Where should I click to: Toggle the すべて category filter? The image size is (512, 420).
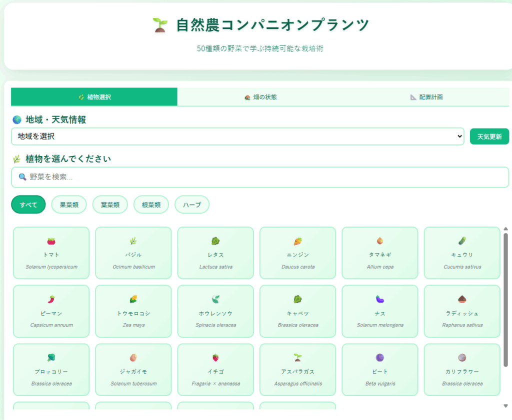[28, 204]
